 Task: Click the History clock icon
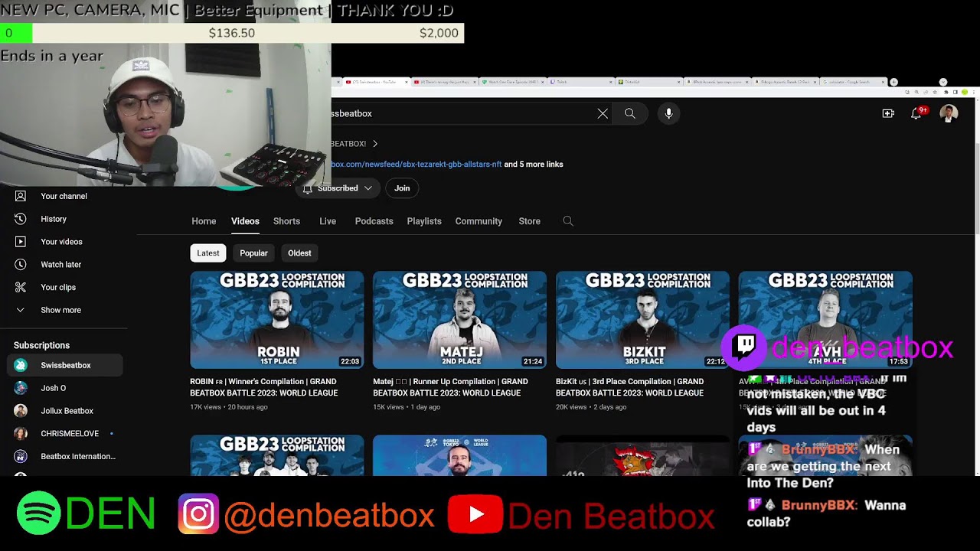coord(21,219)
